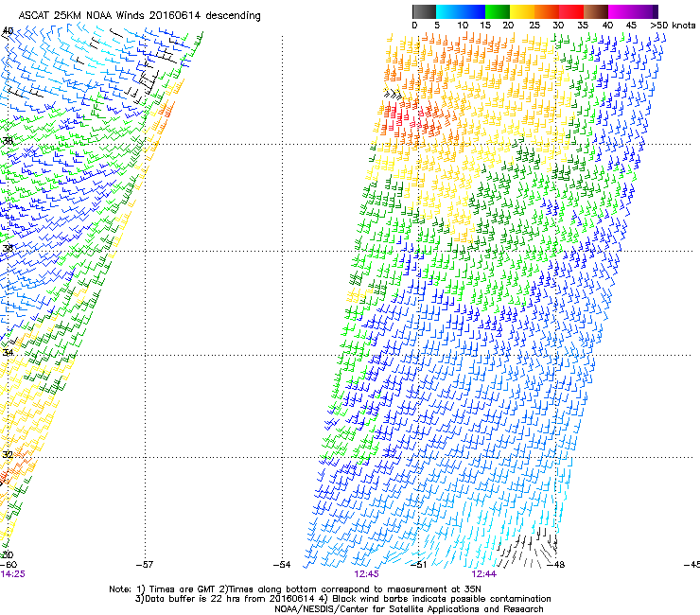
Task: Select the gray 0–5 knots color segment
Action: click(x=424, y=11)
